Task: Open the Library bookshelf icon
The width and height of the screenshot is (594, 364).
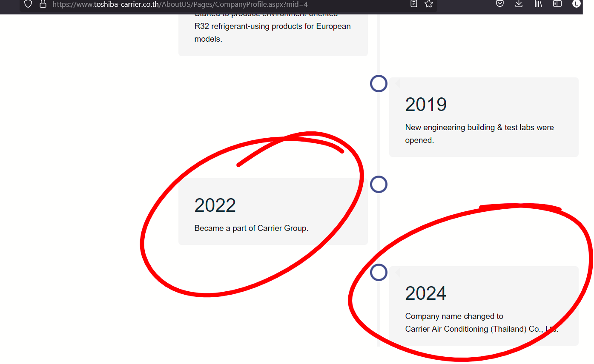Action: (538, 4)
